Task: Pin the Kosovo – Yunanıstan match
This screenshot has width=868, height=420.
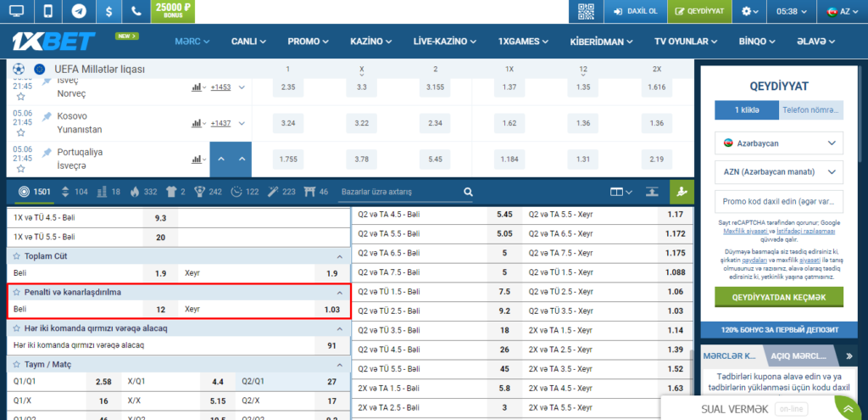Action: coord(47,116)
